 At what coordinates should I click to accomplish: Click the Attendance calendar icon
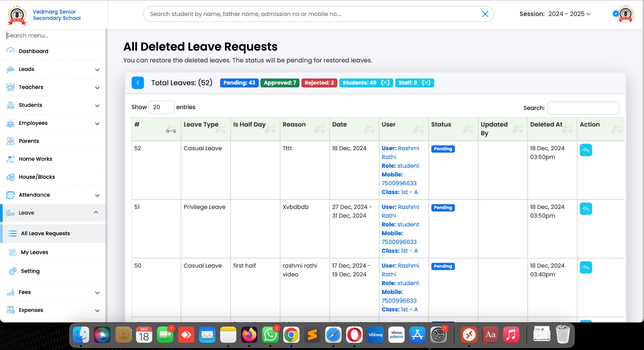pos(10,195)
